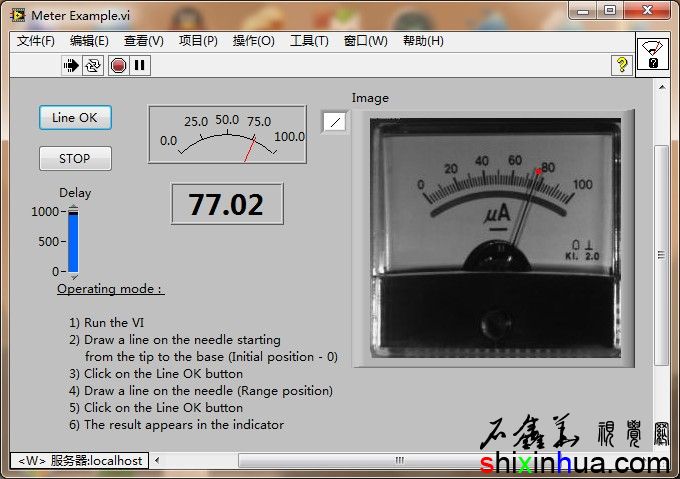
Task: Click the Run arrow in the toolbar
Action: click(71, 66)
